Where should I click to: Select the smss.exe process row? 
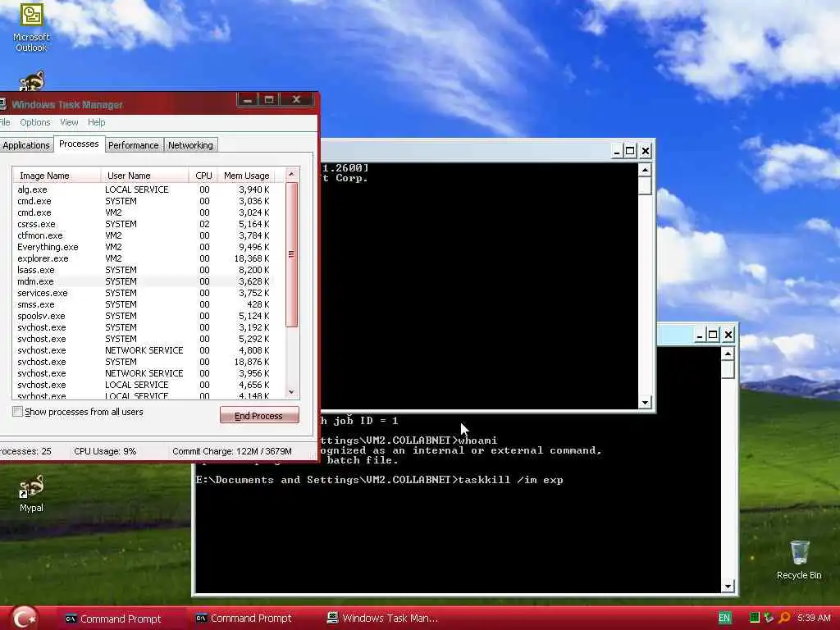[144, 304]
